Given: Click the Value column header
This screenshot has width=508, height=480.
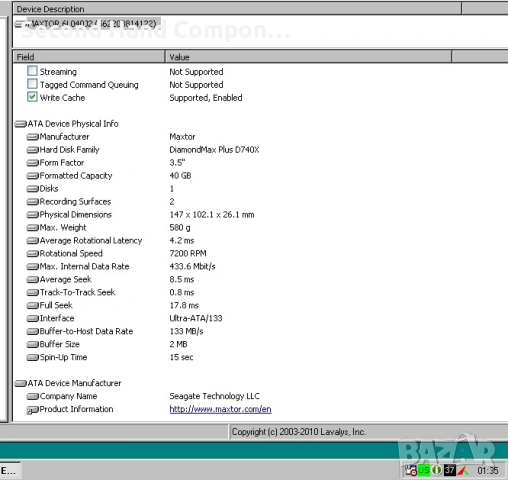Looking at the screenshot, I should click(308, 57).
